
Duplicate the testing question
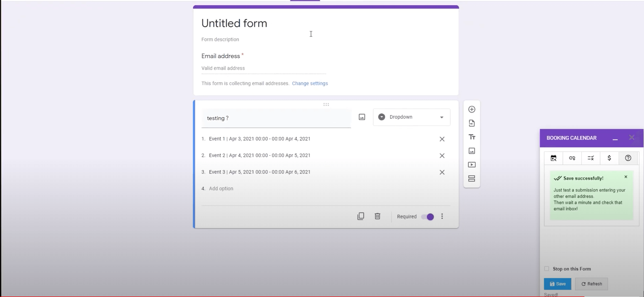tap(360, 216)
